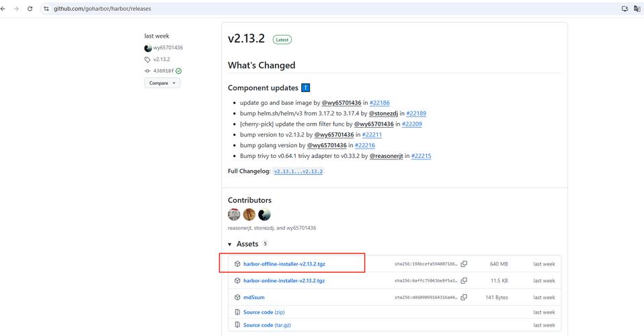Click package icon beside md5sum
This screenshot has height=336, width=644.
click(237, 298)
